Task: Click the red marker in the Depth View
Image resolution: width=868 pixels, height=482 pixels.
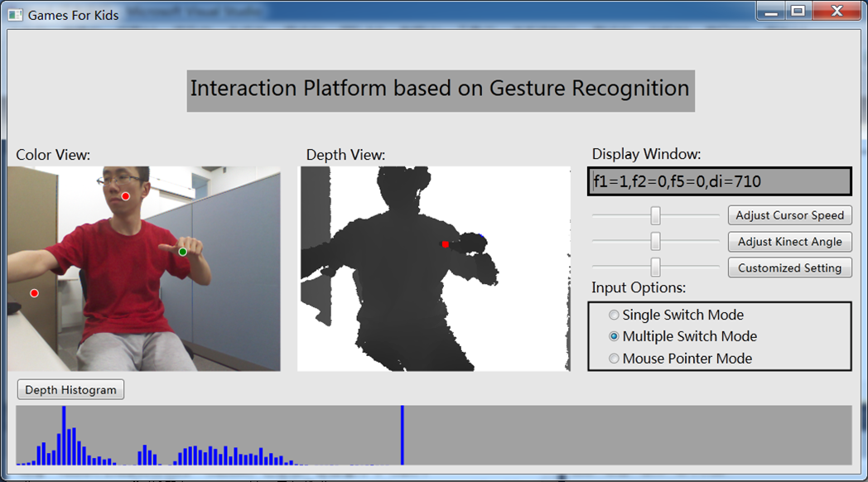Action: (445, 244)
